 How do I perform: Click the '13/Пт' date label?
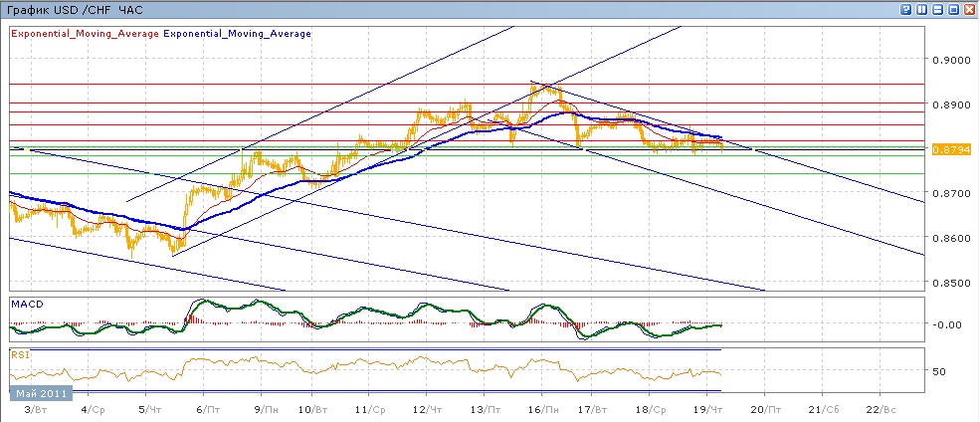tap(487, 410)
